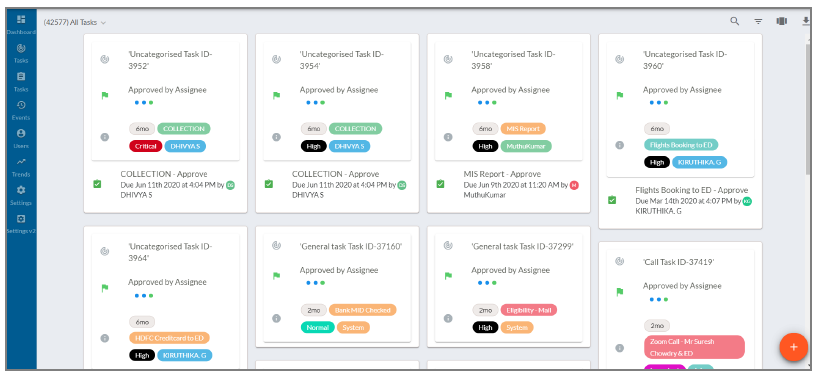Expand three dots on Call Task ID-37419 card
Screen dimensions: 824x380
659,300
